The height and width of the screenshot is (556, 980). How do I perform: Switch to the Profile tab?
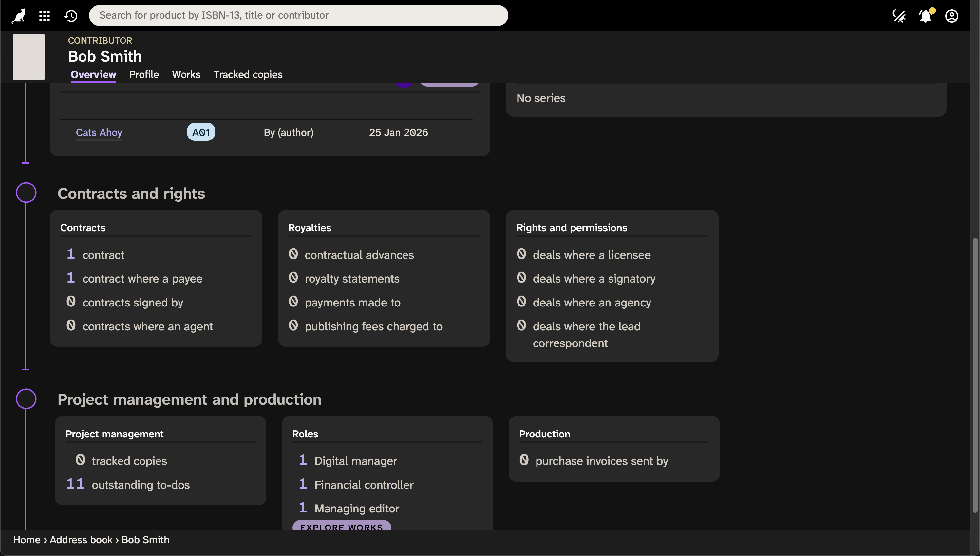pos(144,74)
